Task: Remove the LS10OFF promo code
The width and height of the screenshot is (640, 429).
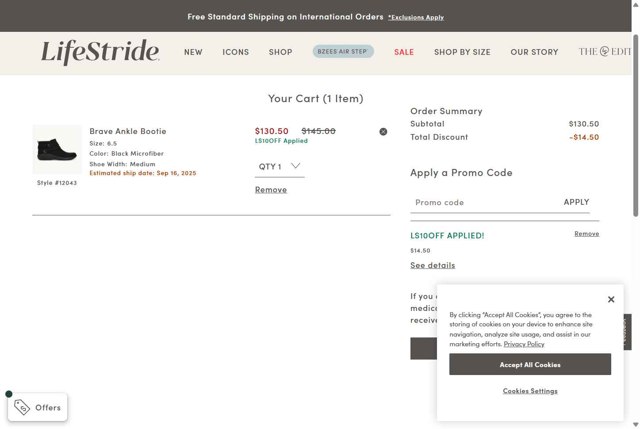Action: (587, 234)
